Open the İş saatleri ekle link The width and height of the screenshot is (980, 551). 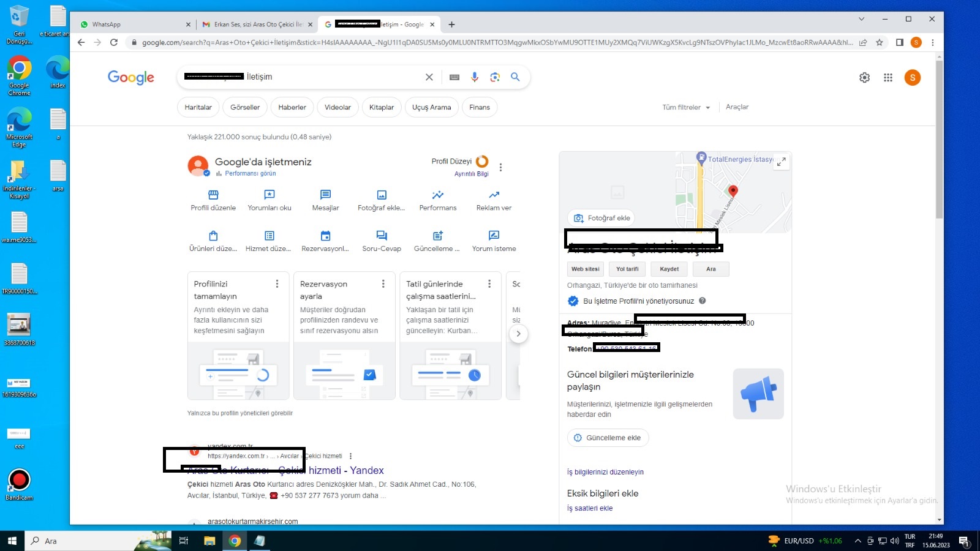[589, 508]
